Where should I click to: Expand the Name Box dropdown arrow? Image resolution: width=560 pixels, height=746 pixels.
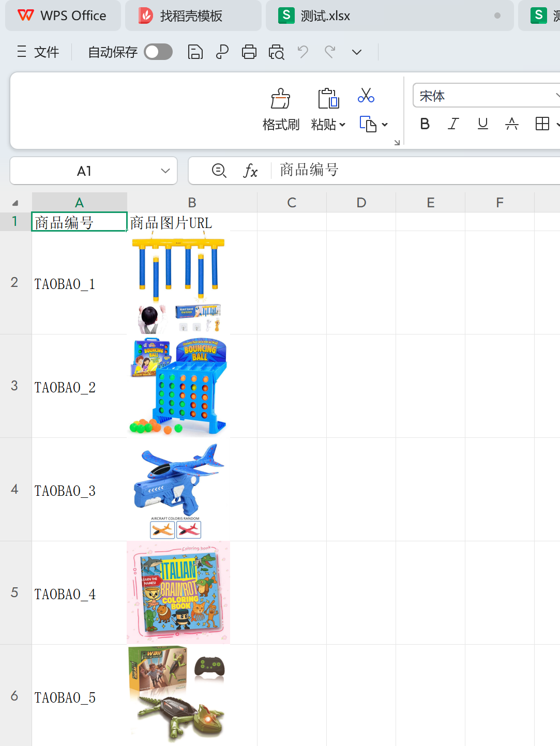click(165, 171)
